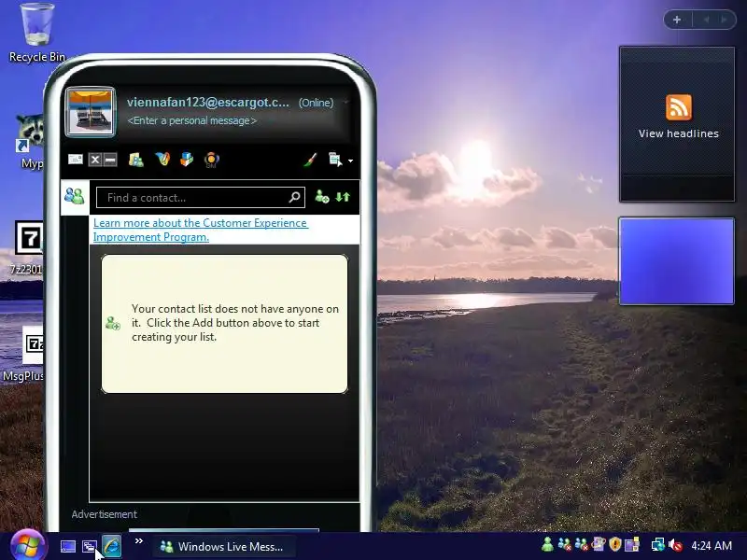Open Customer Experience Improvement Program link
This screenshot has width=747, height=560.
tap(201, 230)
